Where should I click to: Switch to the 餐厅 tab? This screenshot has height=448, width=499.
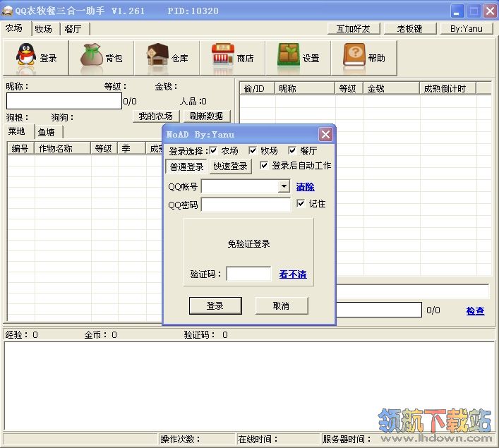click(73, 29)
